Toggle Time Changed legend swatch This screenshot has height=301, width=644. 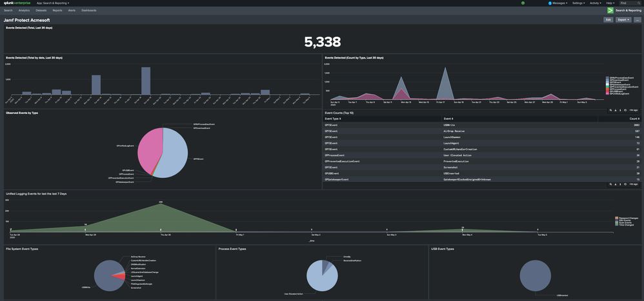click(x=616, y=225)
